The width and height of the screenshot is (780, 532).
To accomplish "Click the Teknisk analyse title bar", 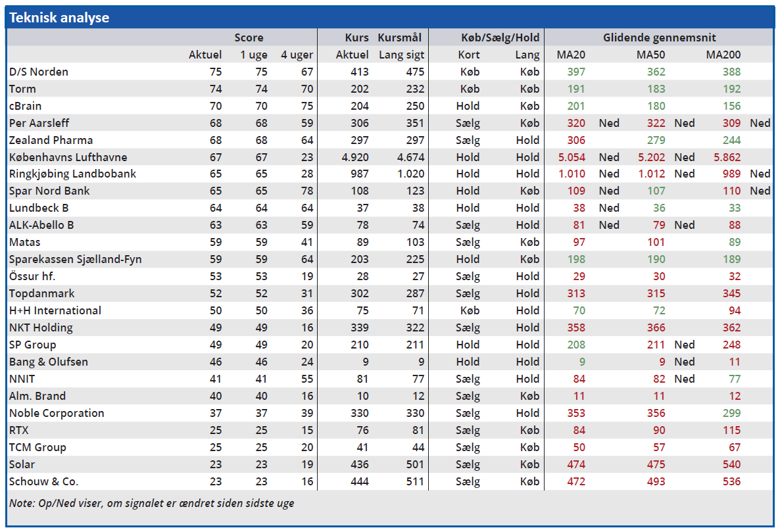I will coord(59,18).
